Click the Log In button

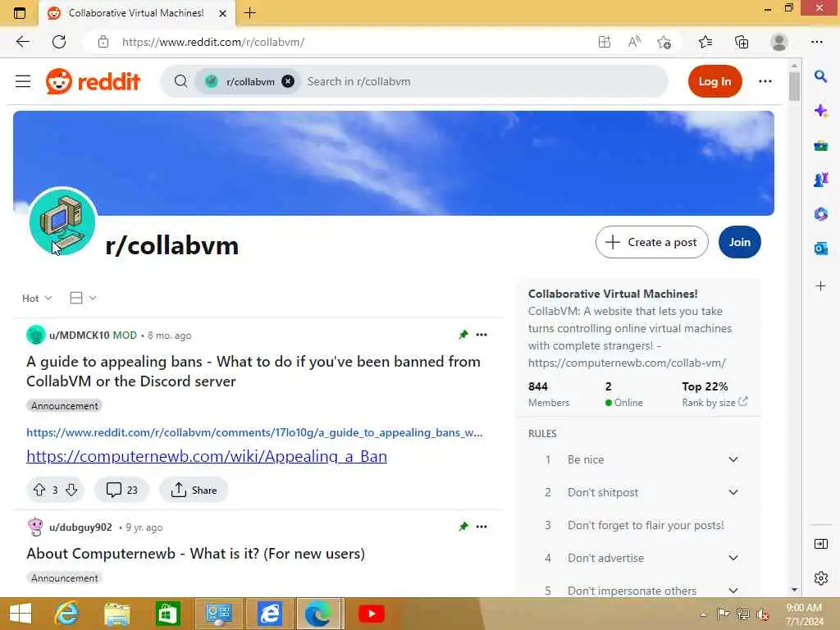(714, 81)
